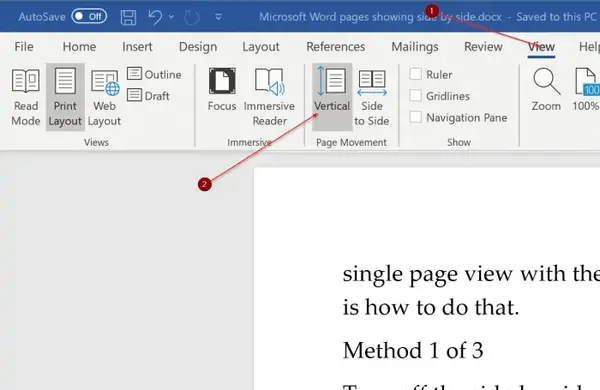Enable the Navigation Pane checkbox
The width and height of the screenshot is (600, 390).
[x=416, y=117]
